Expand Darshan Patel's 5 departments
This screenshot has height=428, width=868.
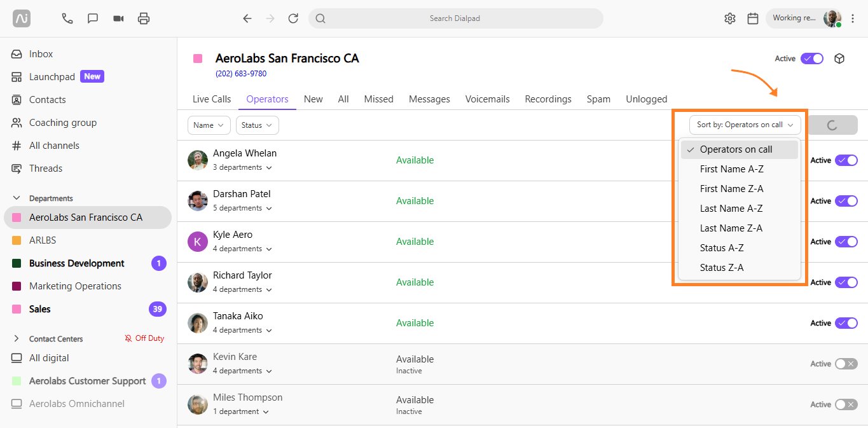(242, 208)
